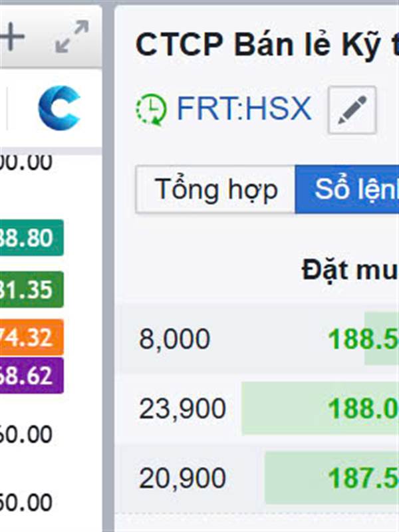Click bid price in 23,900 row

point(363,408)
